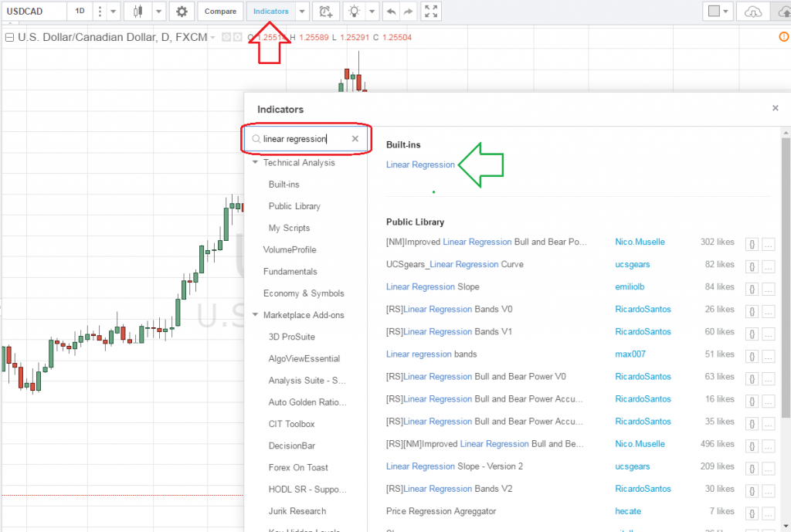Open dropdown arrow beside Indicators button
The width and height of the screenshot is (791, 532).
302,11
